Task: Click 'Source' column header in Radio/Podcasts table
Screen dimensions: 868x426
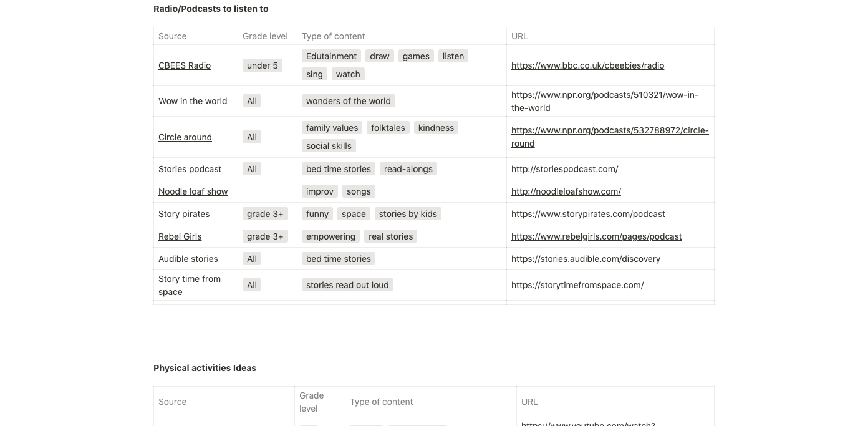Action: point(173,36)
